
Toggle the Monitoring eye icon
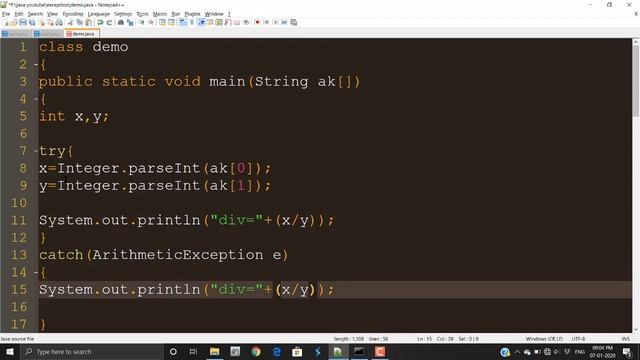coord(246,22)
